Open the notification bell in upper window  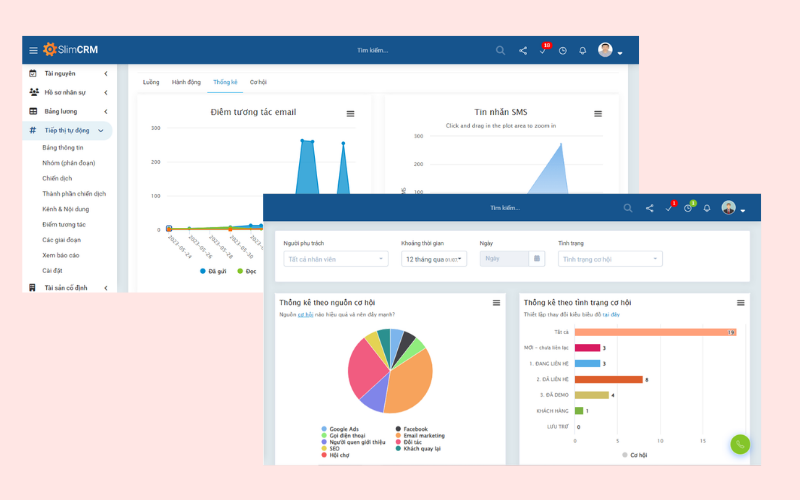pyautogui.click(x=583, y=51)
